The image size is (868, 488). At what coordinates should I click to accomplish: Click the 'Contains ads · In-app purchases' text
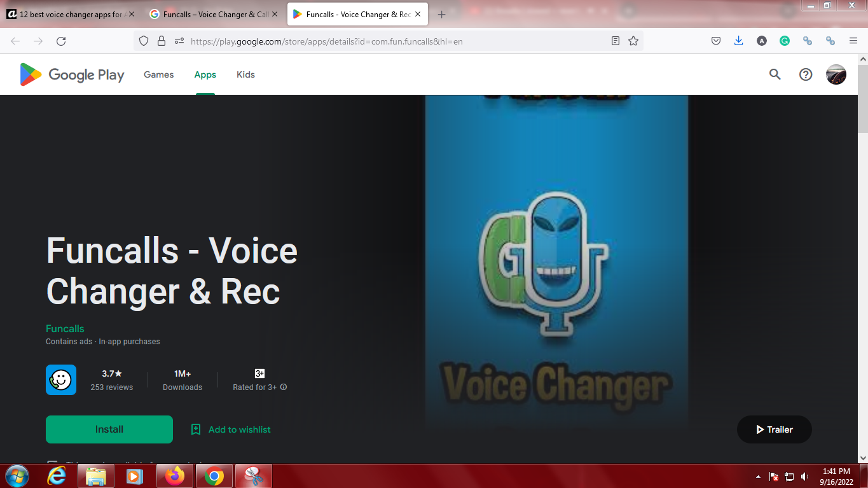[103, 342]
